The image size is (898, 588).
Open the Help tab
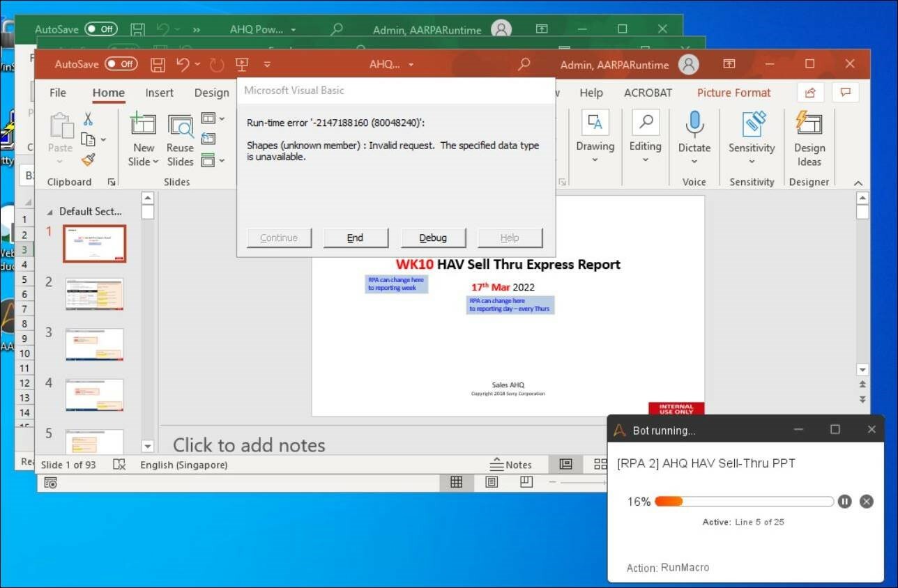pos(591,93)
